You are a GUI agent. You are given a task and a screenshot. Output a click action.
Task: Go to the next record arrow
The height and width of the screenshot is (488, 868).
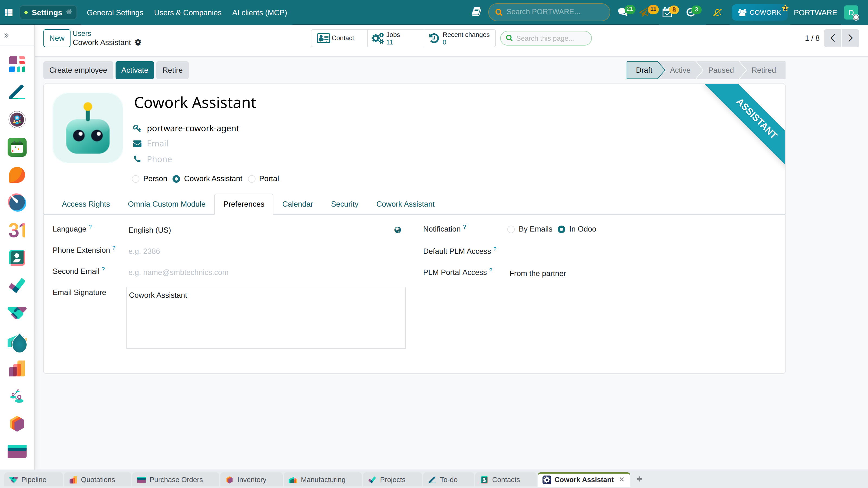click(x=850, y=38)
